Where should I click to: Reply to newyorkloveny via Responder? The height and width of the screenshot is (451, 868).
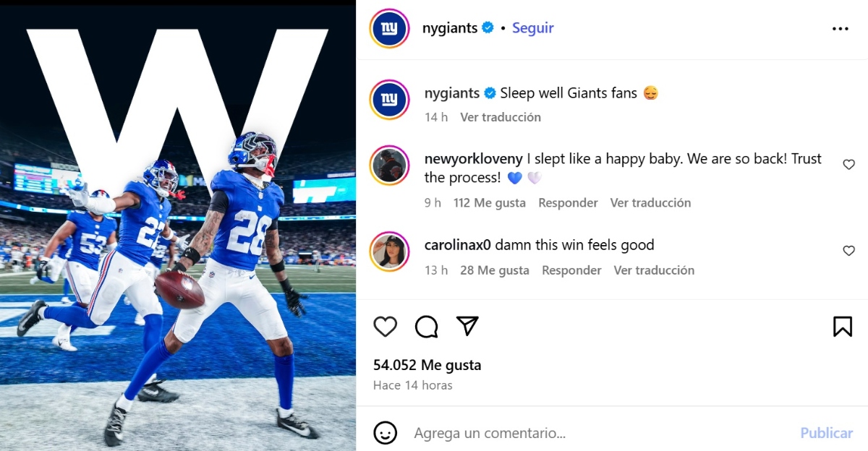[x=568, y=202]
